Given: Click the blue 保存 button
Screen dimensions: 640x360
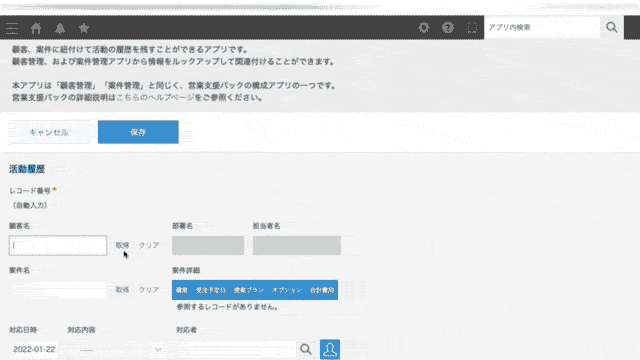Looking at the screenshot, I should [x=138, y=132].
